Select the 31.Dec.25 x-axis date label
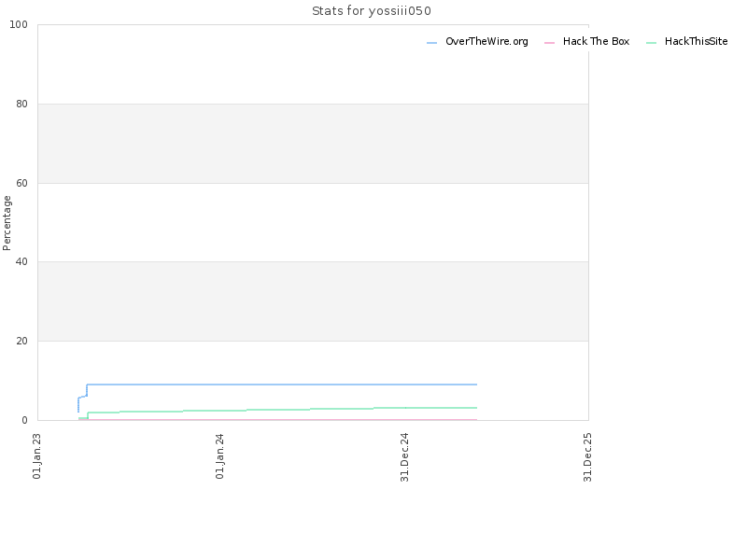 point(587,457)
